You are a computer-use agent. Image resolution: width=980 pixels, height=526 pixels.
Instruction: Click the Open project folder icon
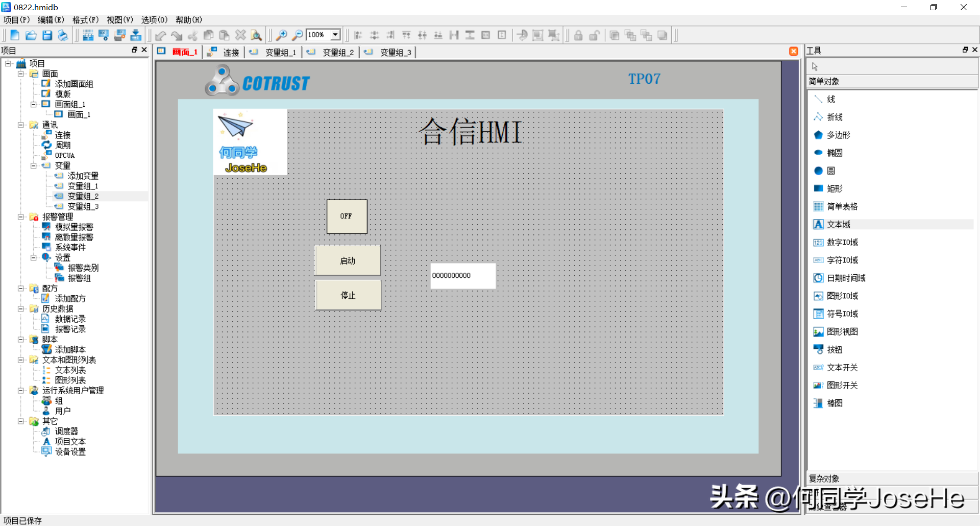click(31, 35)
